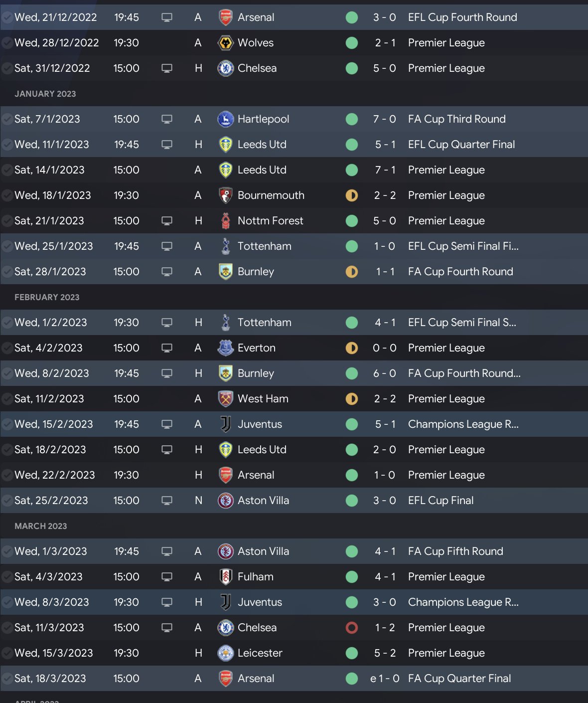
Task: Click the Wolves club badge
Action: pos(226,43)
